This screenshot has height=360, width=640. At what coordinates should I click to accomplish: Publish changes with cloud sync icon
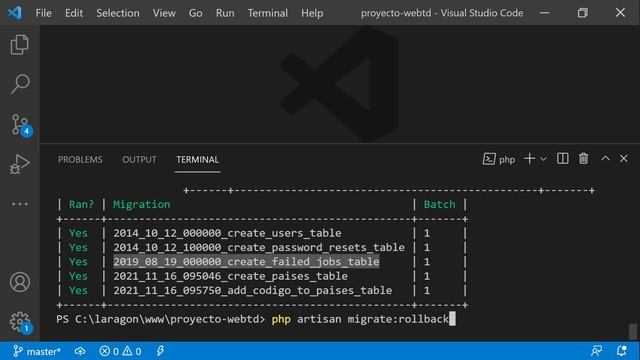point(80,351)
